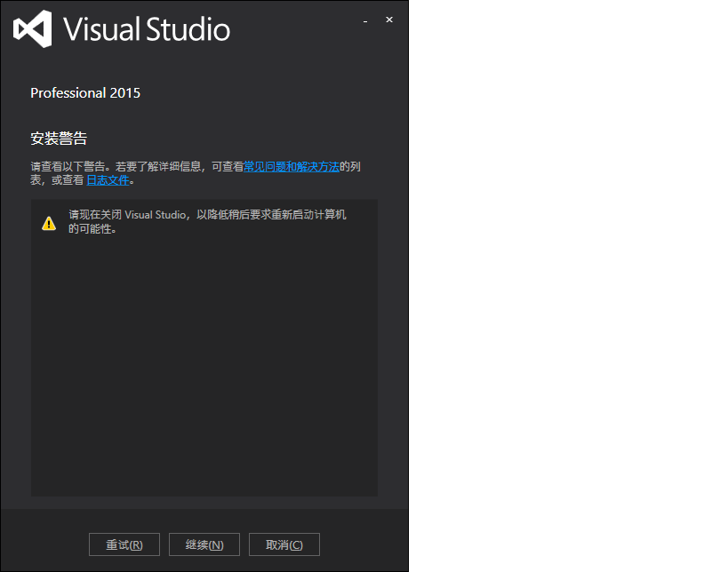Select the 安装警告 heading text

click(x=59, y=139)
